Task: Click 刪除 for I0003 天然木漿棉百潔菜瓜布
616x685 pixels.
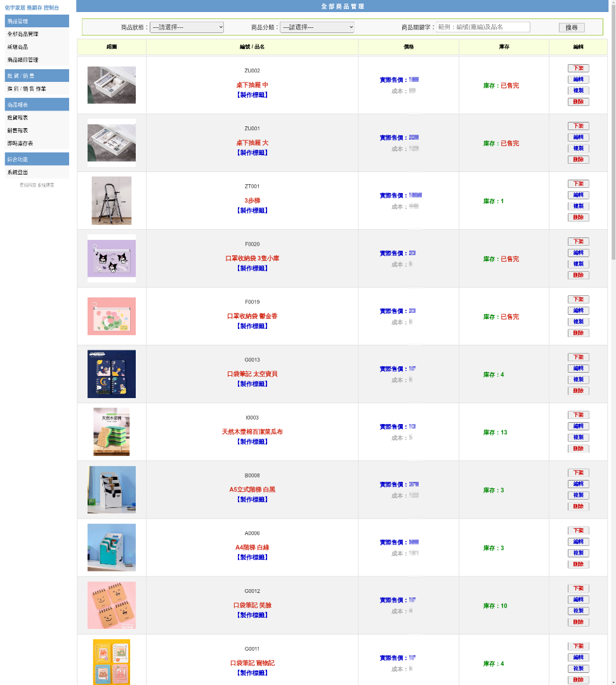Action: (x=579, y=449)
